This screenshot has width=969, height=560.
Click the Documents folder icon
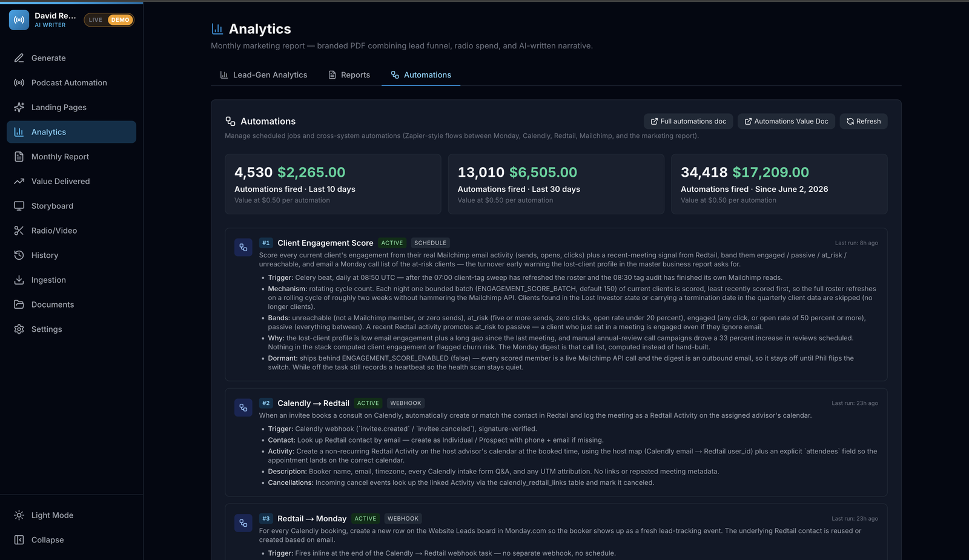tap(19, 305)
